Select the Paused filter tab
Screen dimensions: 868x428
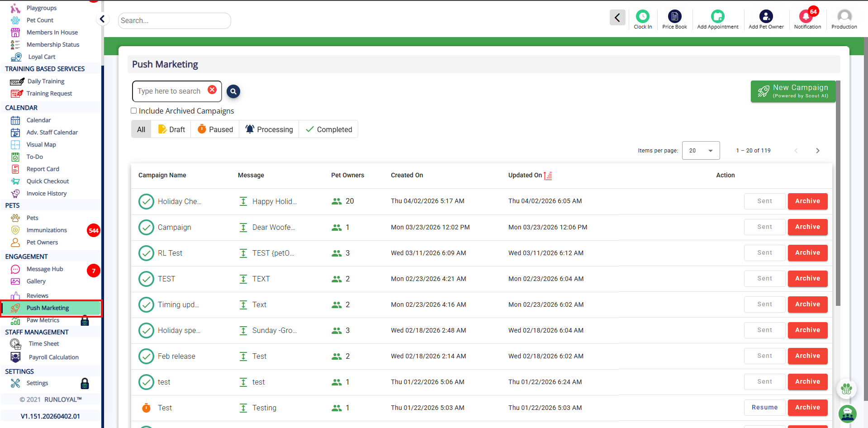click(215, 129)
